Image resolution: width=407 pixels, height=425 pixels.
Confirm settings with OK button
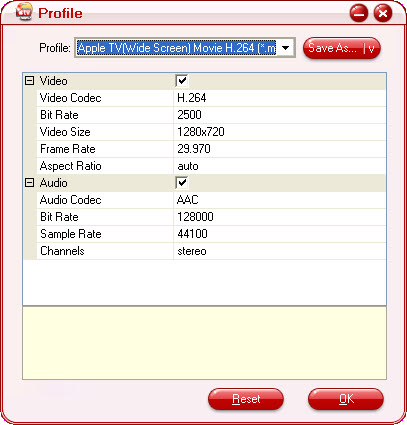(x=346, y=399)
